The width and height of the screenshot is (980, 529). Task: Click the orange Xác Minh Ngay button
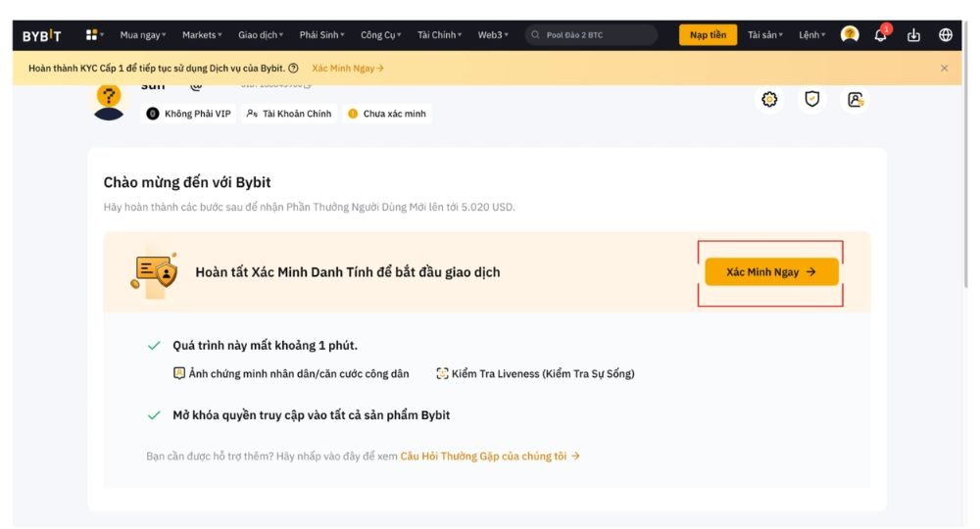pos(771,272)
